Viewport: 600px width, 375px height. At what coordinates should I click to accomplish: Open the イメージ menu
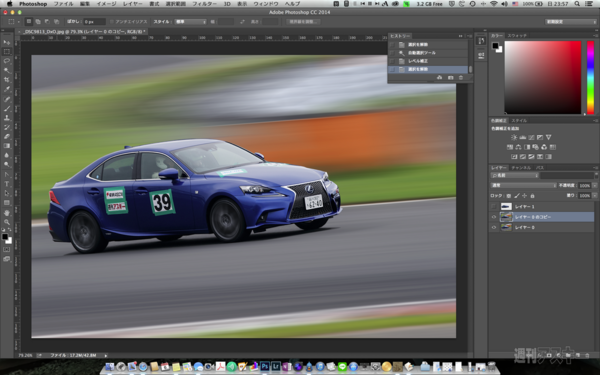106,4
